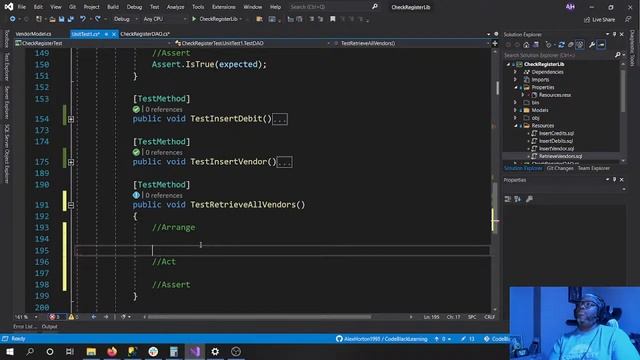
Task: Open the Extensions menu
Action: 224,7
